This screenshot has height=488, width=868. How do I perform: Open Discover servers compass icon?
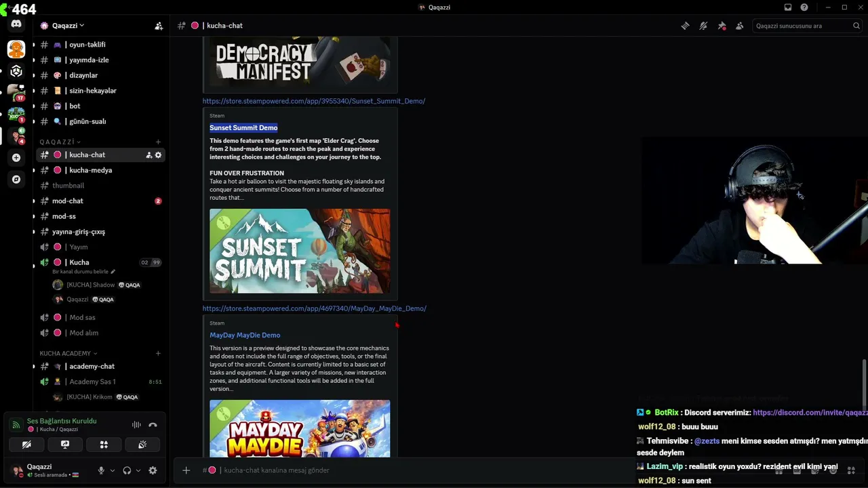[16, 180]
